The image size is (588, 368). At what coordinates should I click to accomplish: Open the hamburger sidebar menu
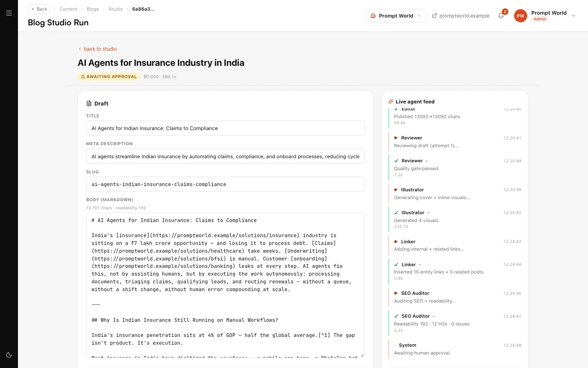[x=9, y=13]
